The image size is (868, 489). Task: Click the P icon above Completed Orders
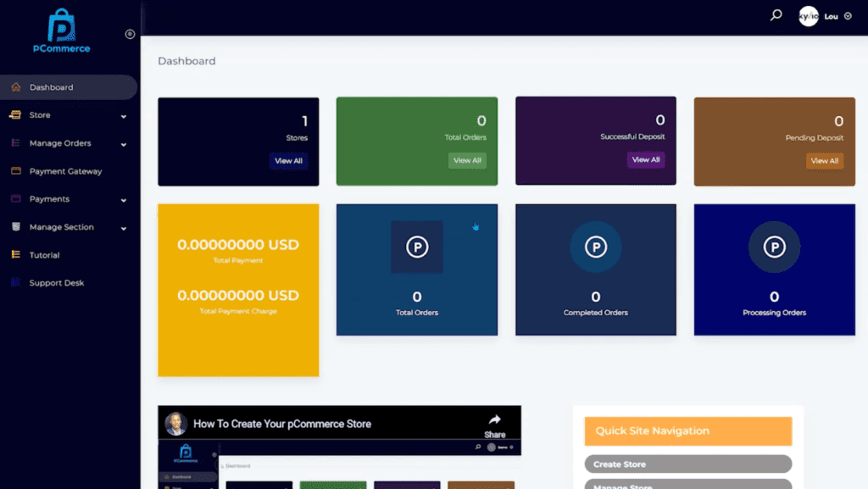(x=596, y=247)
